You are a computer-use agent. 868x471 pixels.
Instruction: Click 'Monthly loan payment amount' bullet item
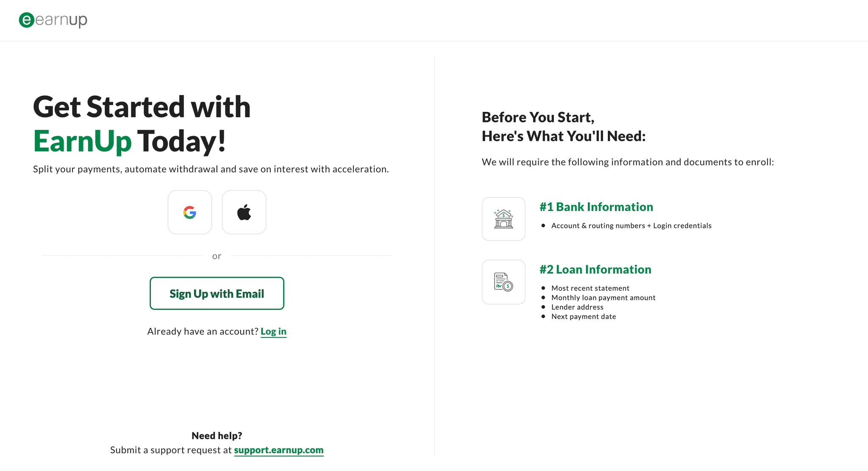pyautogui.click(x=603, y=297)
